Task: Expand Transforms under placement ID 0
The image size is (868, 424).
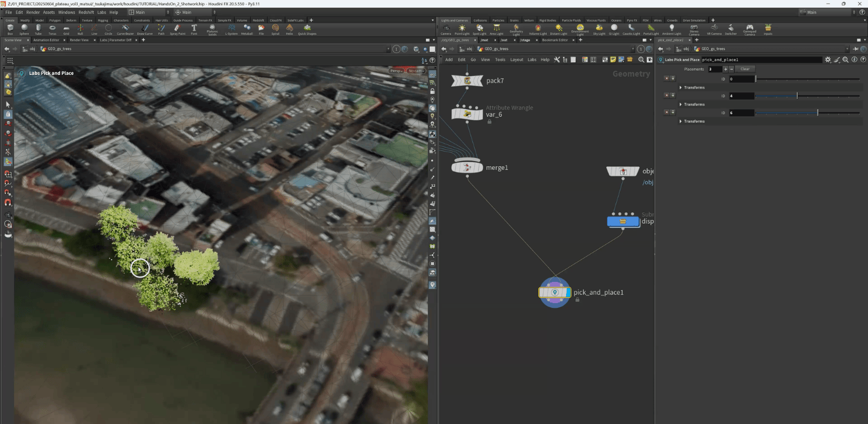Action: pyautogui.click(x=680, y=87)
